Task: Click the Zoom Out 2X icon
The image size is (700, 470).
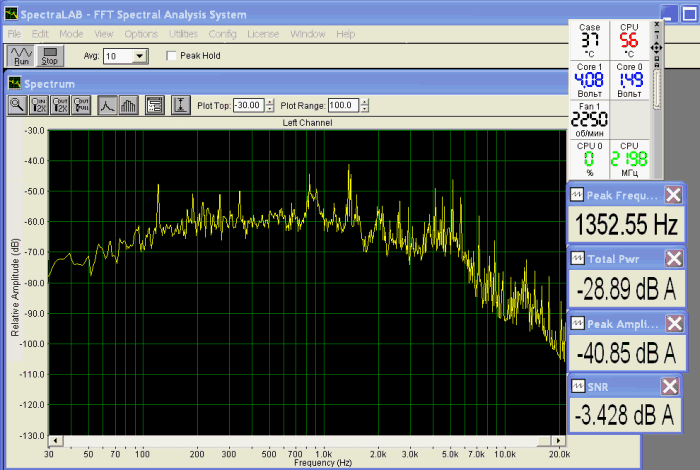Action: (x=62, y=104)
